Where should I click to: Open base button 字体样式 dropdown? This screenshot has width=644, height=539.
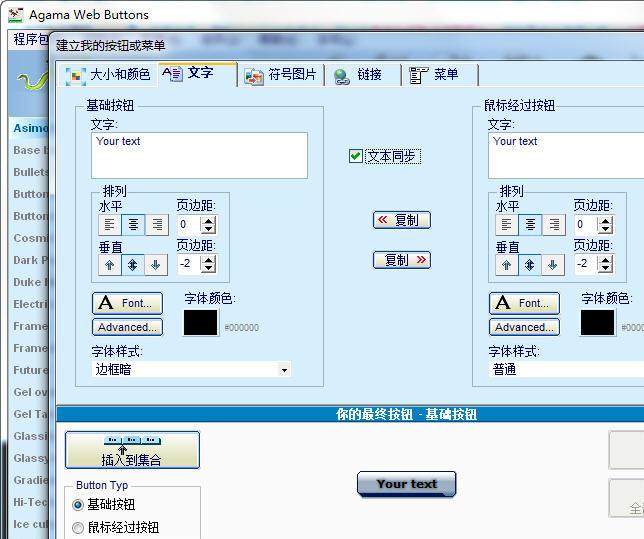(284, 370)
